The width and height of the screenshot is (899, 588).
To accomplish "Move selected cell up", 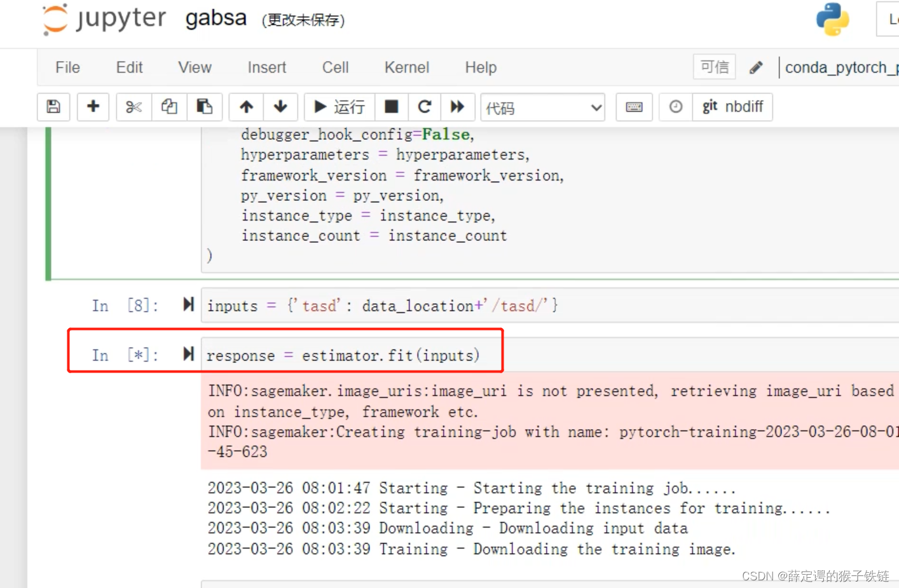I will (x=247, y=107).
